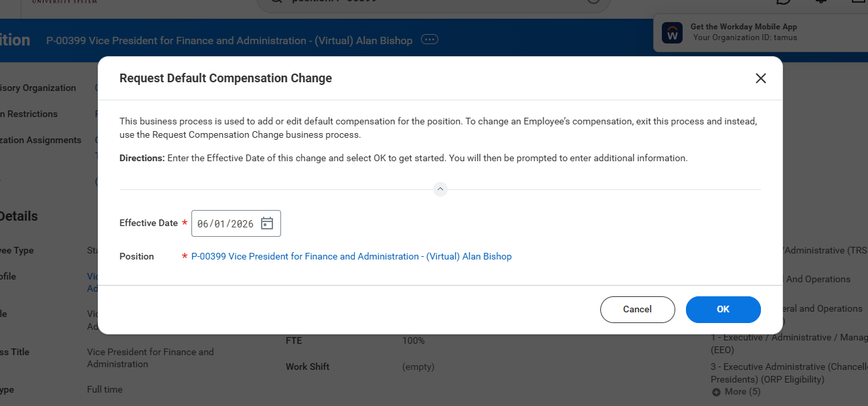This screenshot has height=406, width=868.
Task: Select the day in Effective Date
Action: (x=219, y=224)
